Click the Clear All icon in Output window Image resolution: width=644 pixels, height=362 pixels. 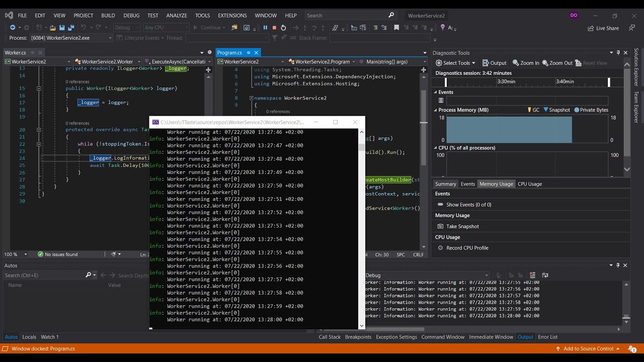pyautogui.click(x=532, y=275)
